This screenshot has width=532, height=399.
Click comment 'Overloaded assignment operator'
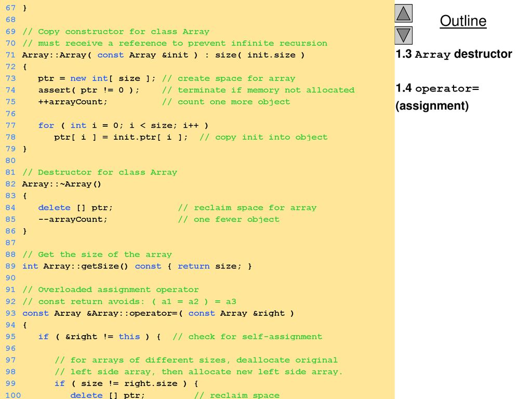tap(111, 290)
